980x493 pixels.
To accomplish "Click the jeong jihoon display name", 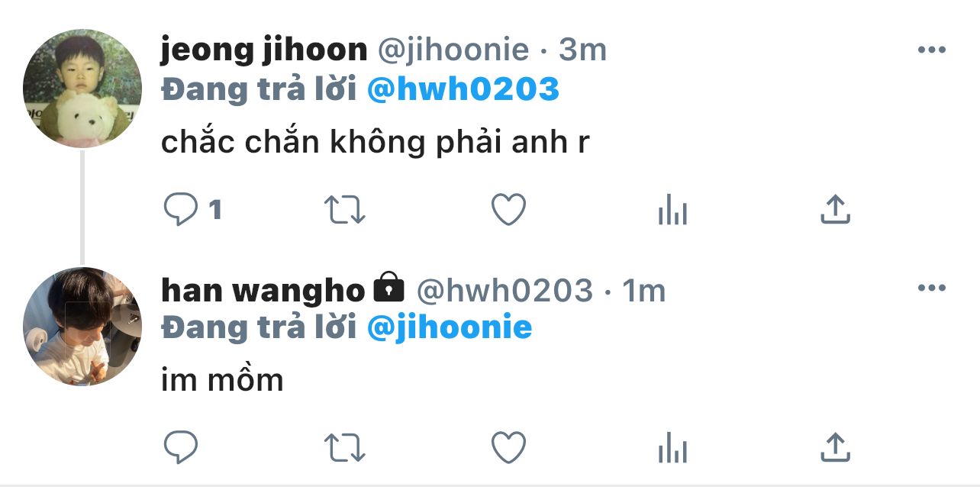I will pos(264,50).
